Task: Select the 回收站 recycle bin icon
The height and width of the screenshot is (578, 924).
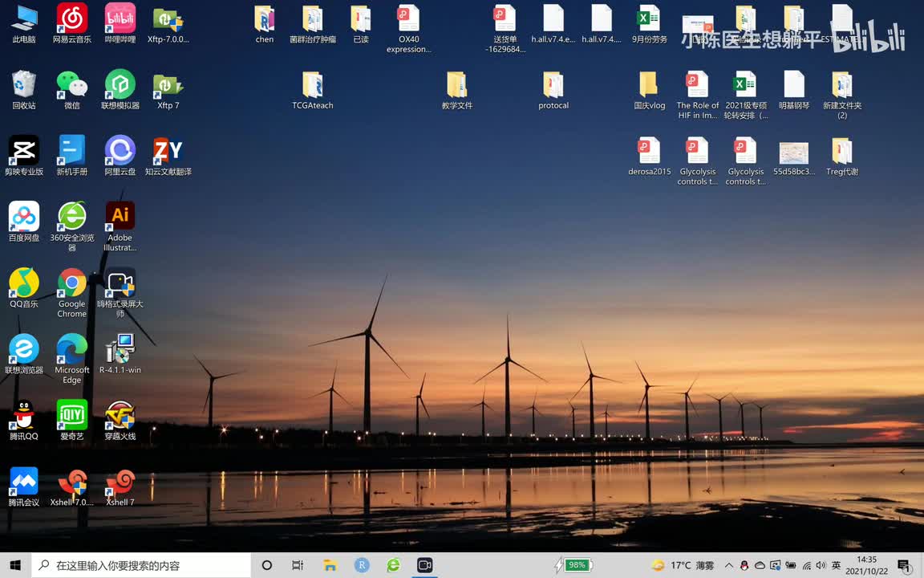Action: (x=24, y=85)
